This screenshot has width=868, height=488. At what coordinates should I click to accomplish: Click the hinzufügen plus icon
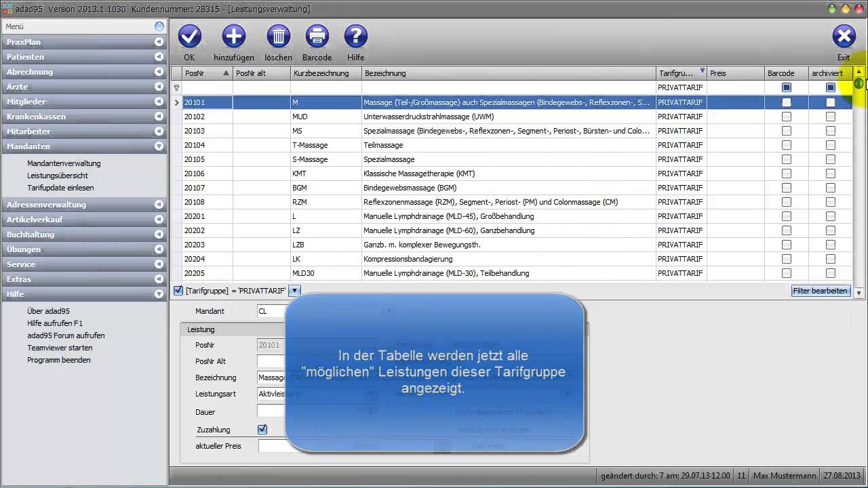point(234,37)
